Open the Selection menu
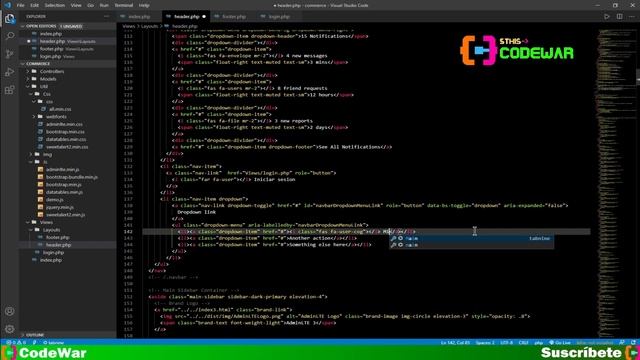Screen dimensions: 640x360 point(54,5)
